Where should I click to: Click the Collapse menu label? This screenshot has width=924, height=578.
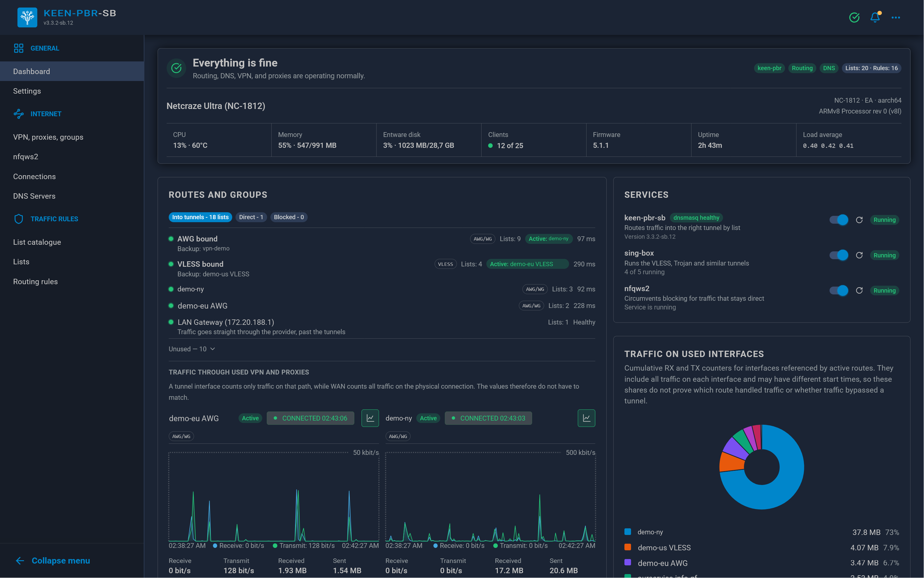tap(61, 561)
